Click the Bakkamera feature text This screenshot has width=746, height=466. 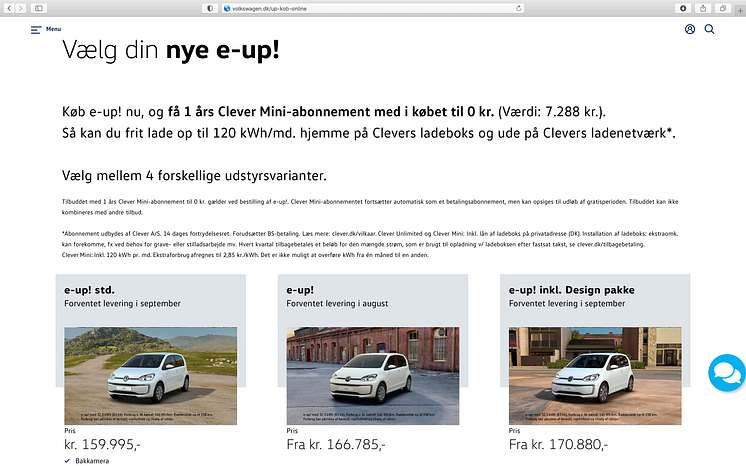coord(92,461)
